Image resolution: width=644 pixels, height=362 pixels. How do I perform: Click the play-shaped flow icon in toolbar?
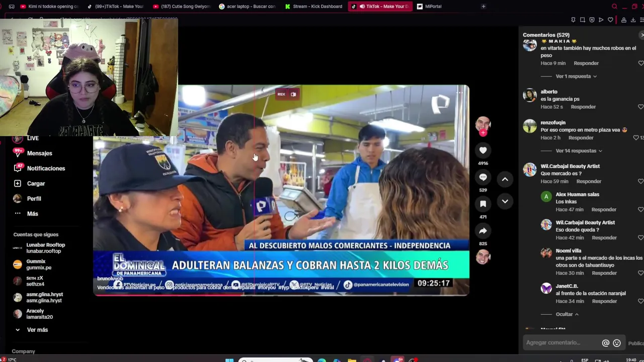click(x=601, y=20)
